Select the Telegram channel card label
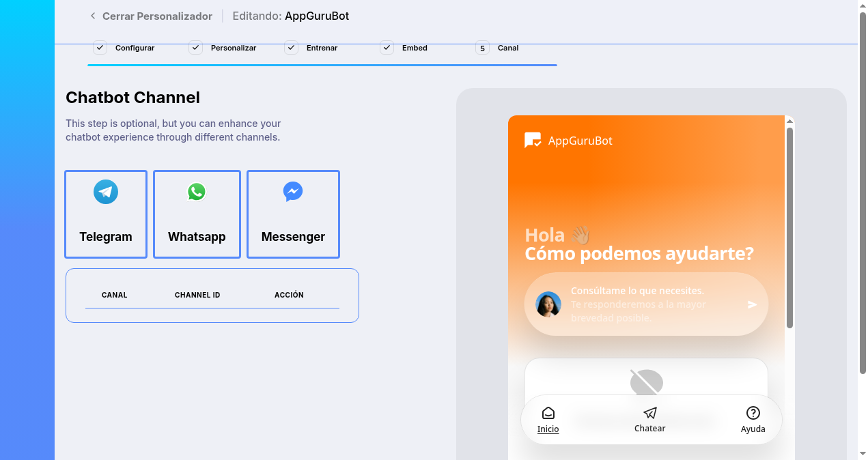 coord(106,237)
